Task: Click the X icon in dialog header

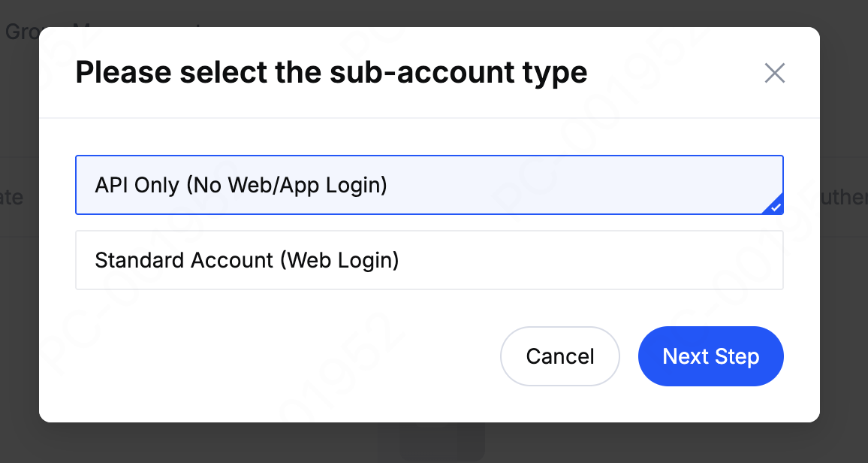Action: pyautogui.click(x=774, y=73)
